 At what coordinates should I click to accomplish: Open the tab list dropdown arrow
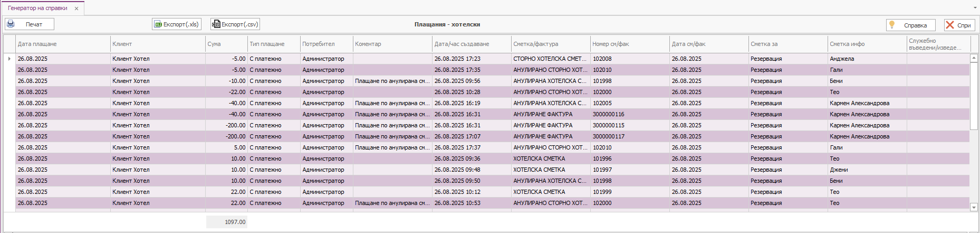pos(974,8)
